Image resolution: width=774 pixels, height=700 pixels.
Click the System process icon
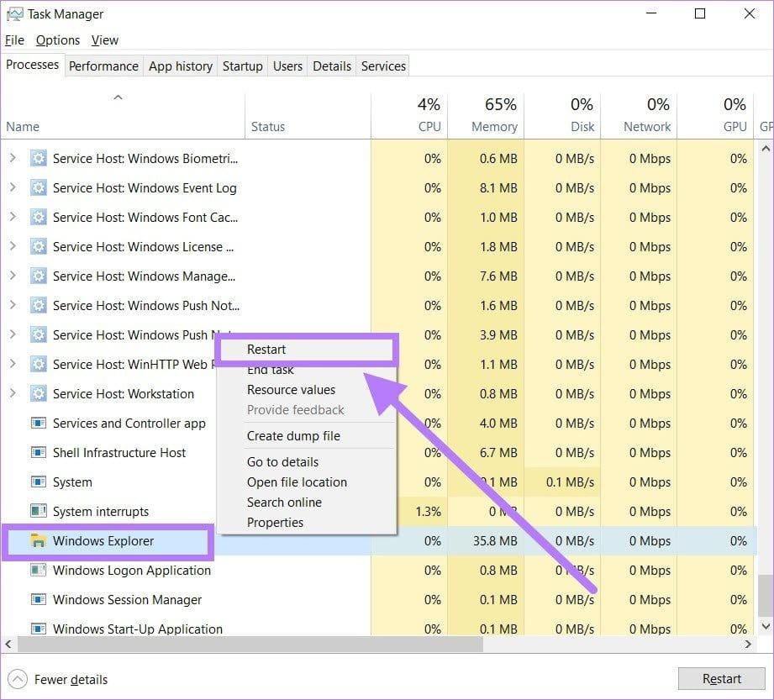(x=38, y=482)
